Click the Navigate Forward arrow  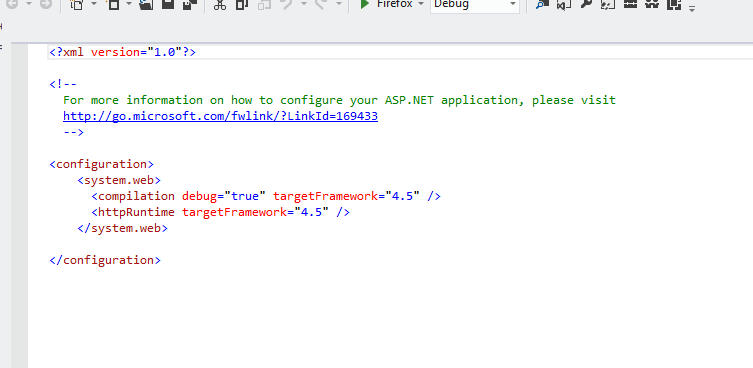(x=46, y=4)
